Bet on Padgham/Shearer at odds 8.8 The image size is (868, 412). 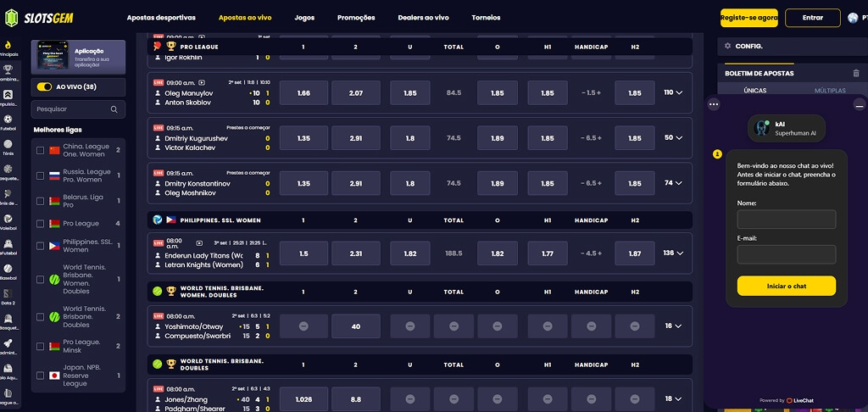(356, 398)
